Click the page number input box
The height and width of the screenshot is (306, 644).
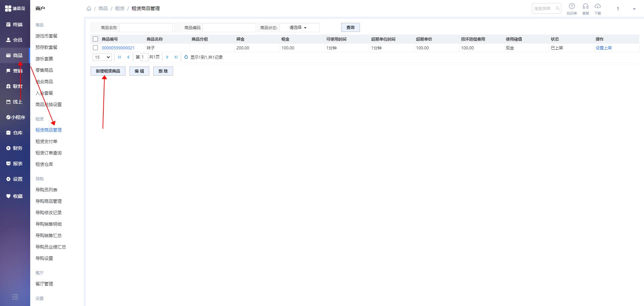point(144,57)
